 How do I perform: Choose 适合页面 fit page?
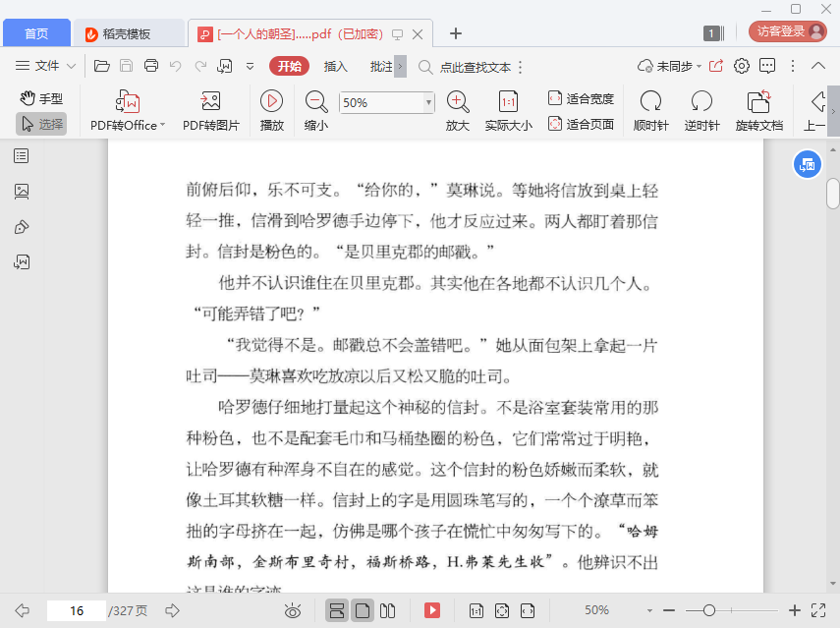(581, 124)
